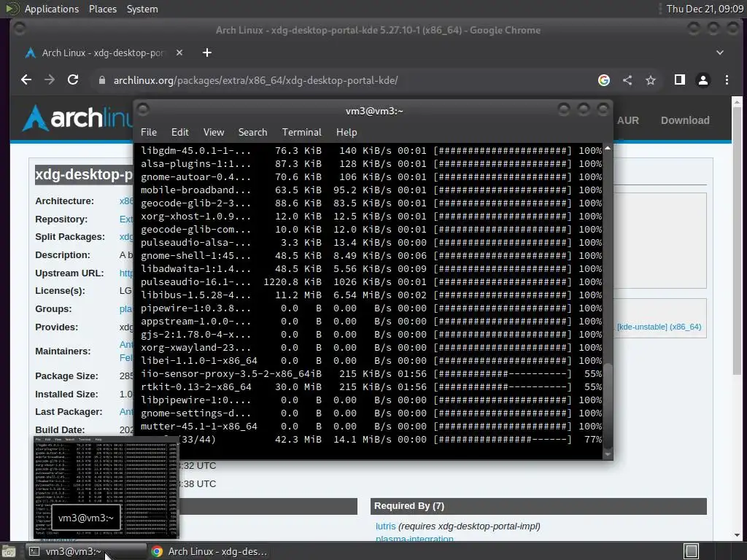Open terminal Edit menu

pyautogui.click(x=180, y=133)
